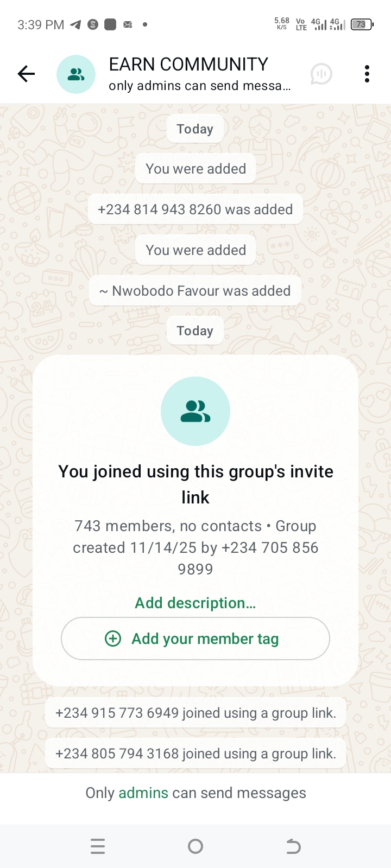Open the group avatar in header
This screenshot has width=391, height=868.
(76, 74)
